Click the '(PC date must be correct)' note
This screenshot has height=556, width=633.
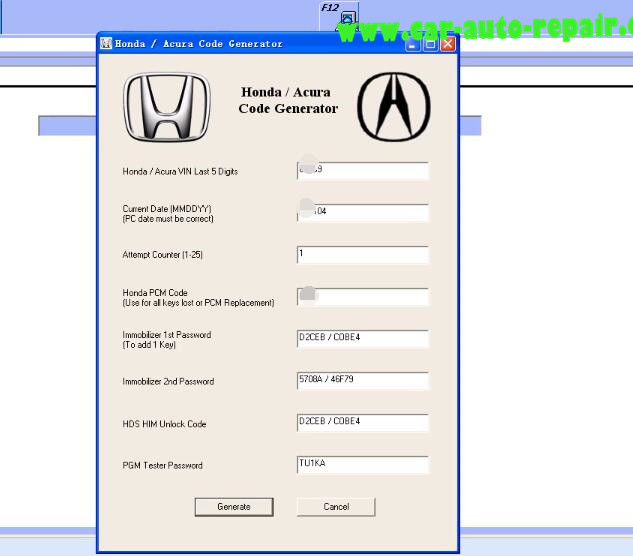tap(168, 219)
